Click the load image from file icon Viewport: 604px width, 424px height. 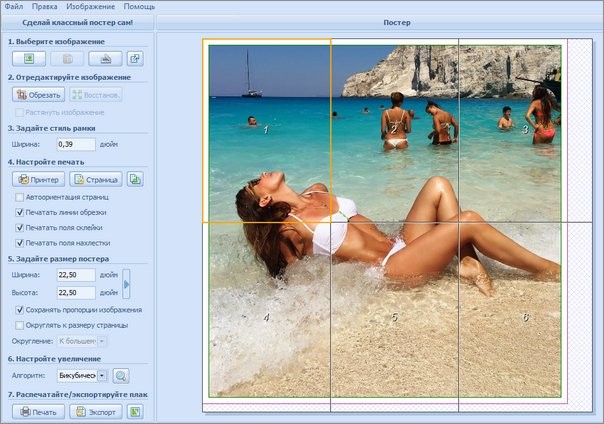[28, 58]
